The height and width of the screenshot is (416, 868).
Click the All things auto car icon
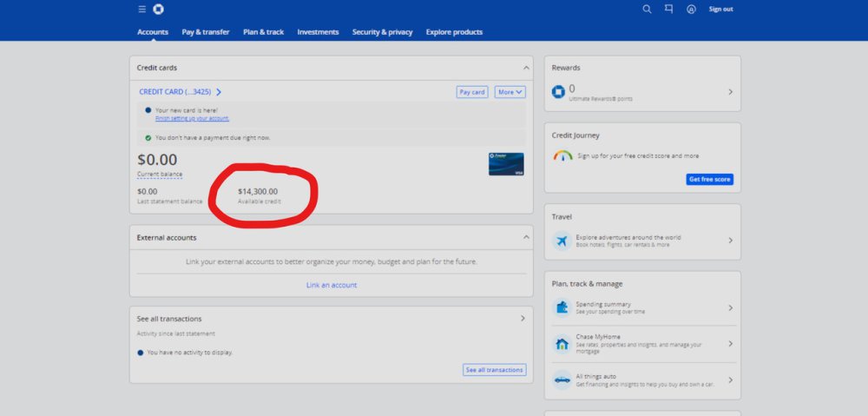(562, 380)
